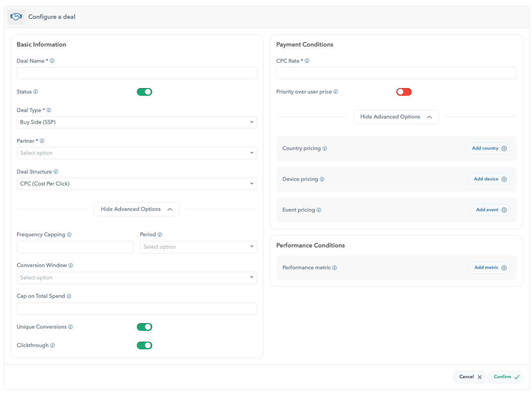Click the info icon beside Conversion Window
The image size is (532, 394).
pos(71,265)
